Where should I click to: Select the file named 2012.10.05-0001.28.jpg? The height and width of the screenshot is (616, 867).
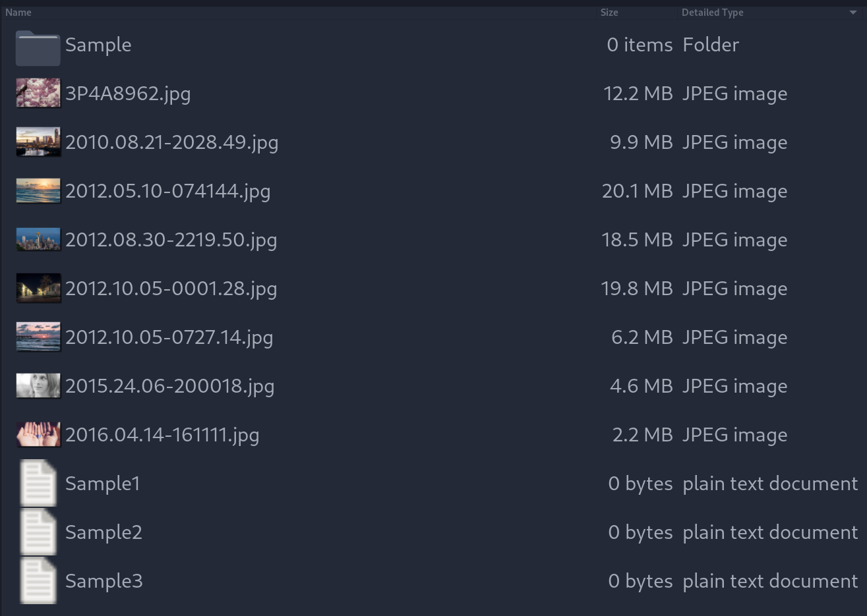click(x=171, y=288)
